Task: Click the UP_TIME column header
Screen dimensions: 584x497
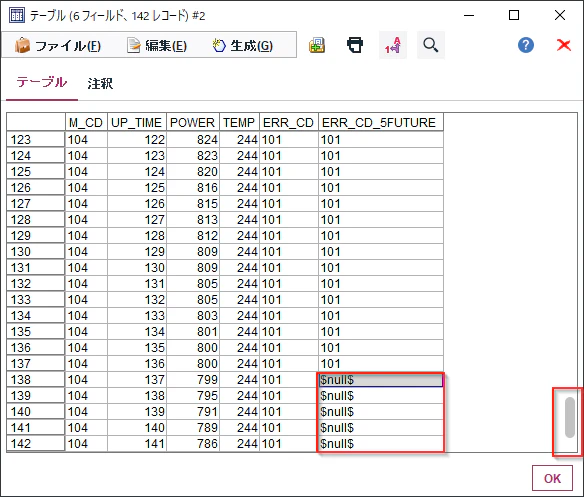Action: [137, 122]
